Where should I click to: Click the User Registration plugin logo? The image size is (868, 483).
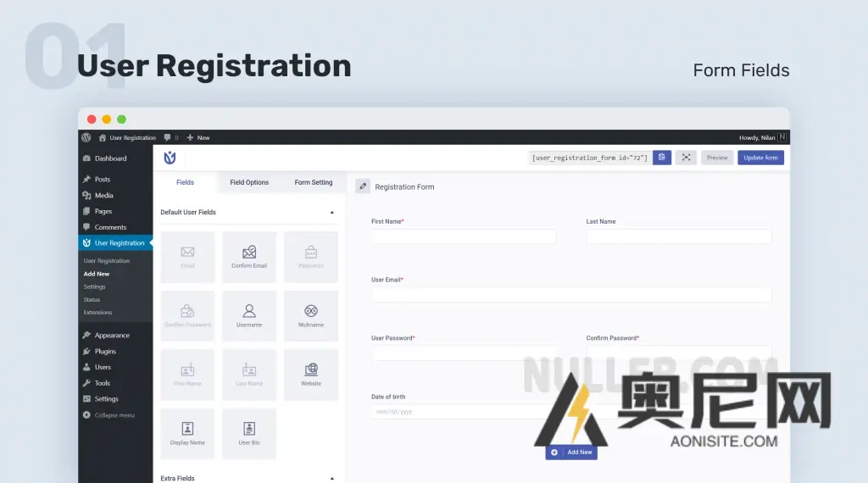170,158
